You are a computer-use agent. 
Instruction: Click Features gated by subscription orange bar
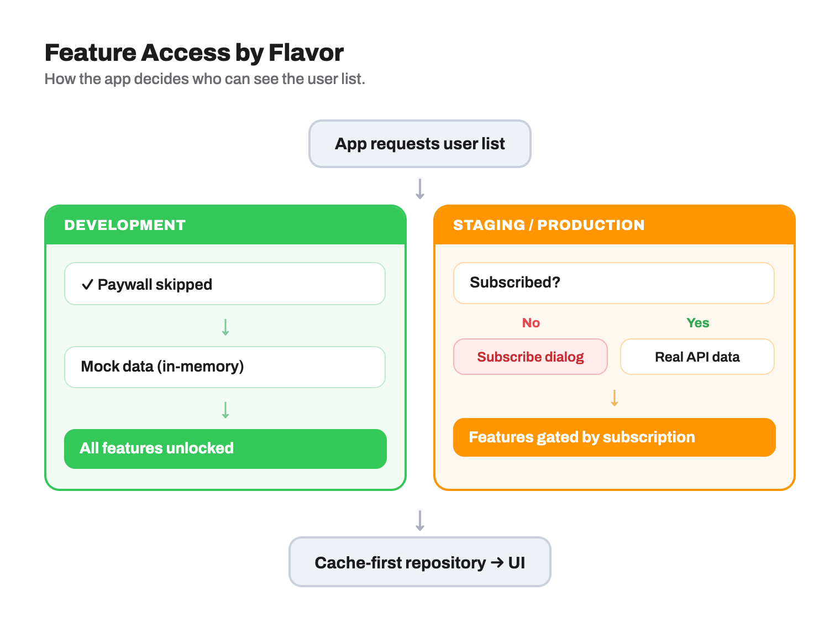(x=615, y=437)
